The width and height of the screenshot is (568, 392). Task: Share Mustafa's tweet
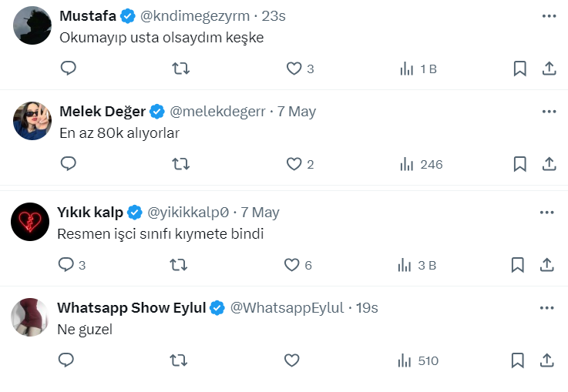coord(549,69)
